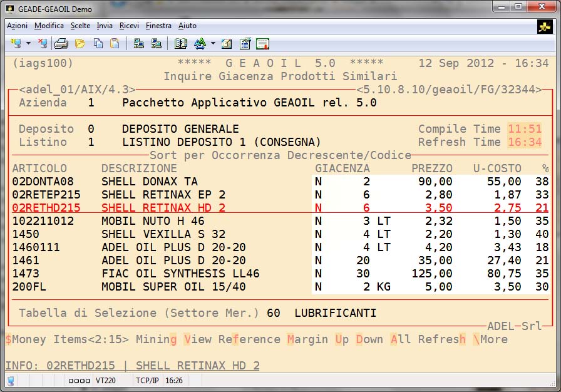Click the VT220 status bar indicator

[106, 380]
